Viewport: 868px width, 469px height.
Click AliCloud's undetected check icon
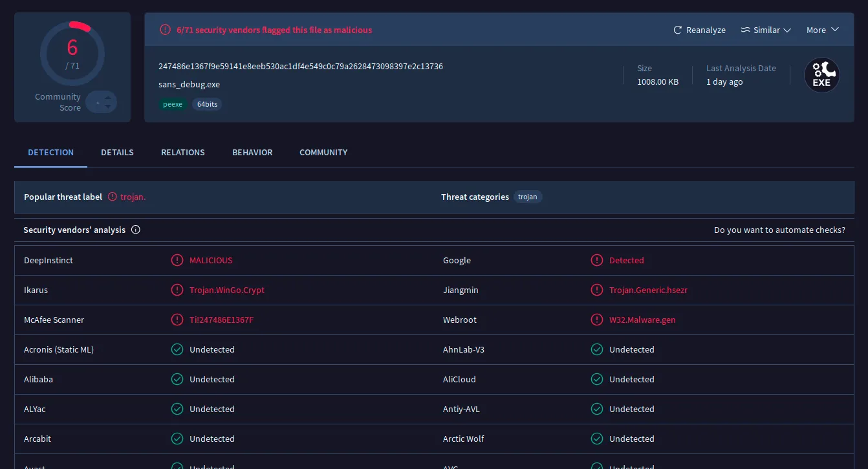pyautogui.click(x=597, y=379)
